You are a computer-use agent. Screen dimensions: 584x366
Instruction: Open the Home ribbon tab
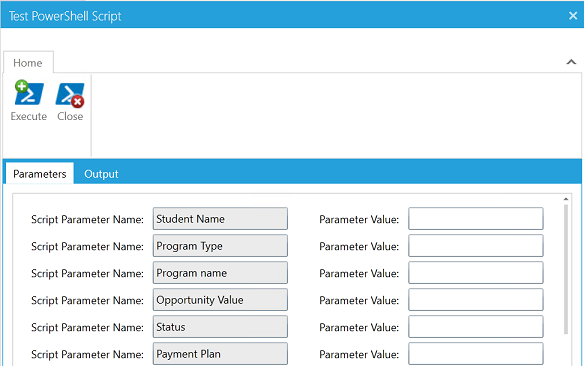(28, 63)
